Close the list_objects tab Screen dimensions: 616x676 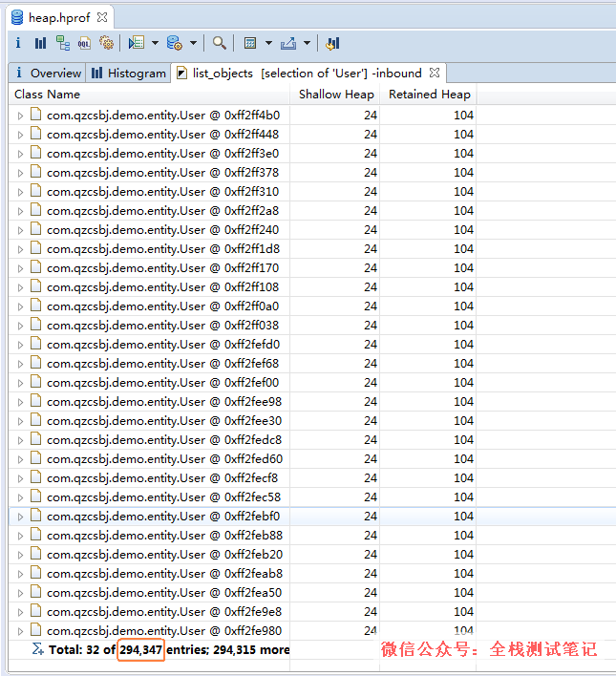pos(435,73)
